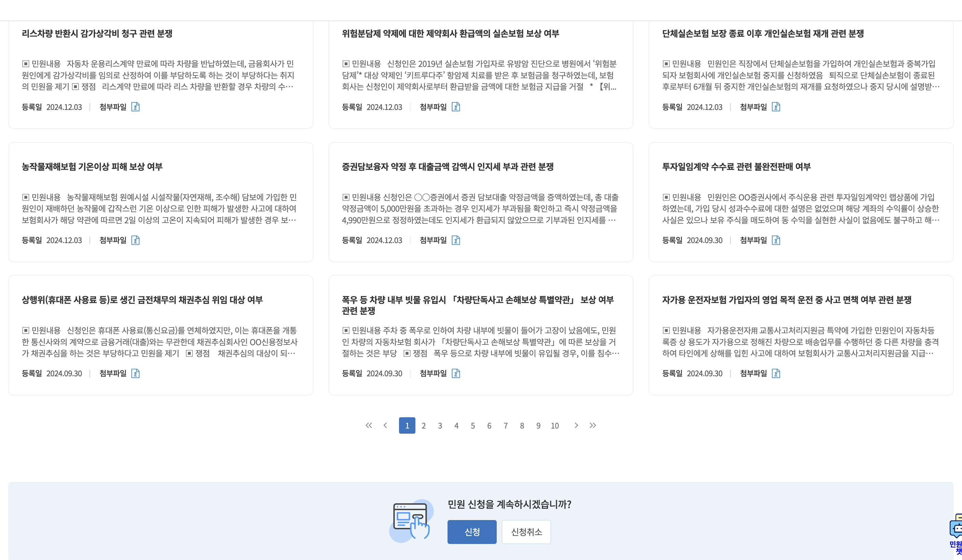Download attachment for 자가용 운전자보험 case

click(x=776, y=373)
